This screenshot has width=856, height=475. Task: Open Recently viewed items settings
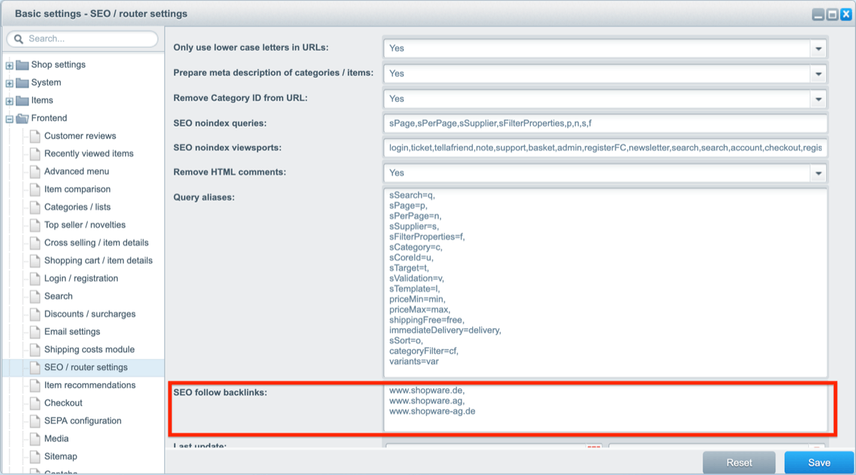89,154
